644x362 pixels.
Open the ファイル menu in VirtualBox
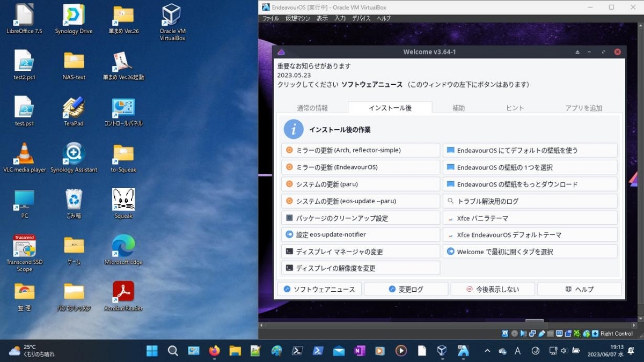270,18
